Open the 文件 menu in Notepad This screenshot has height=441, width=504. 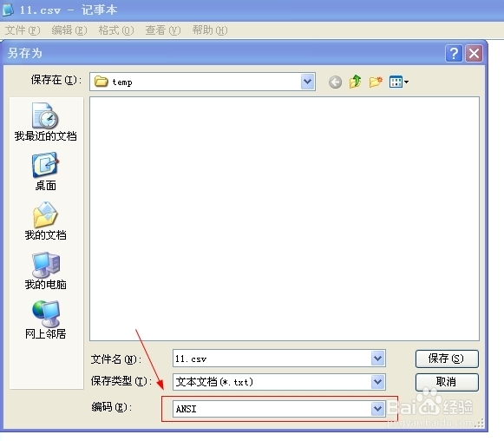23,30
